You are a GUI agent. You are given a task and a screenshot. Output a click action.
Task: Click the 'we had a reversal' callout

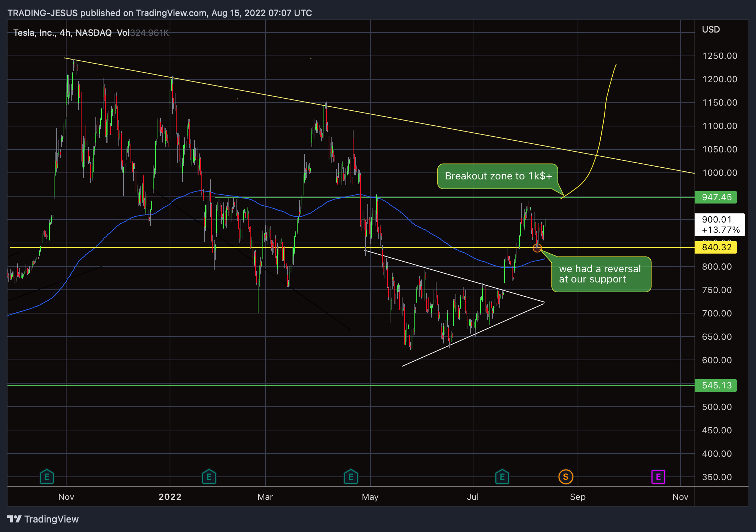601,274
